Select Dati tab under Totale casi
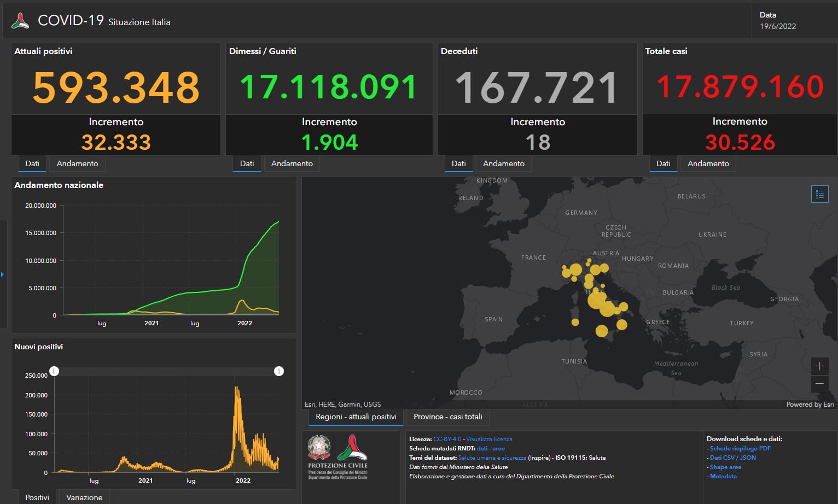 point(663,163)
